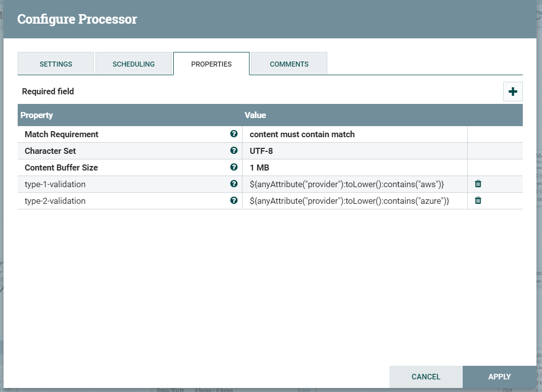
Task: Edit the Character Set UTF-8 value
Action: click(x=354, y=151)
